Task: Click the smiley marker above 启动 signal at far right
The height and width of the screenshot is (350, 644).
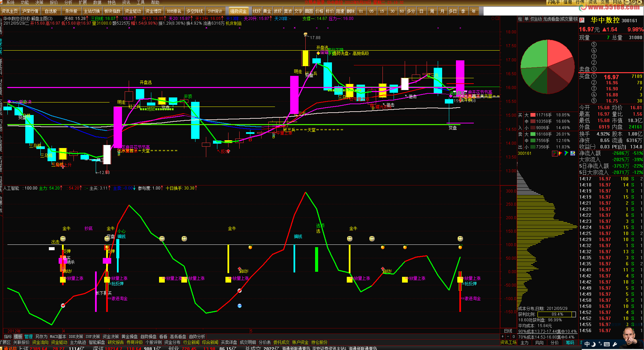Action: pos(460,239)
